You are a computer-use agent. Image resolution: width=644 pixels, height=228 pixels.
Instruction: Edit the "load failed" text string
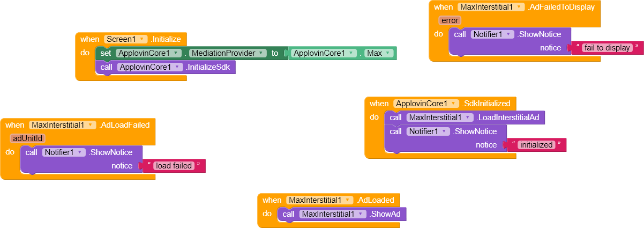click(x=174, y=166)
